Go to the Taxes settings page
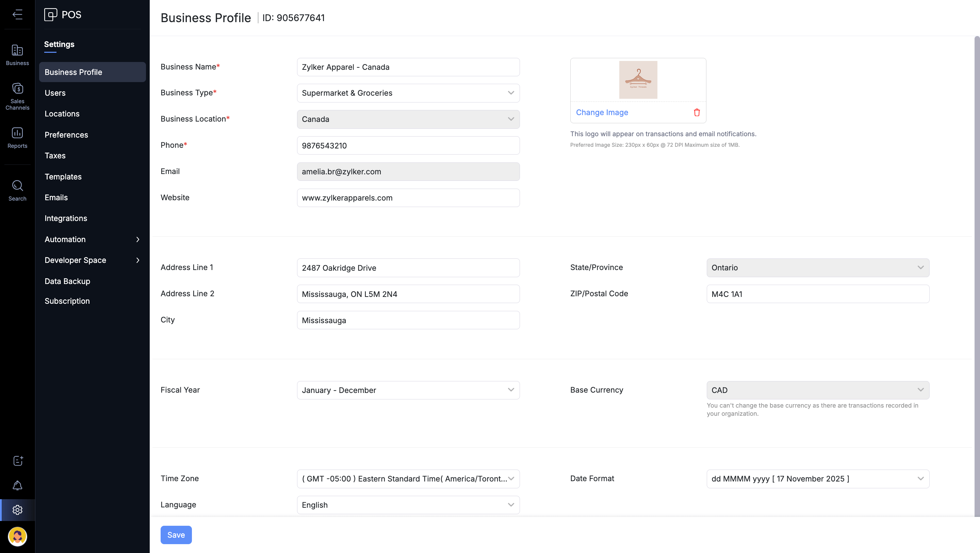 pos(55,156)
